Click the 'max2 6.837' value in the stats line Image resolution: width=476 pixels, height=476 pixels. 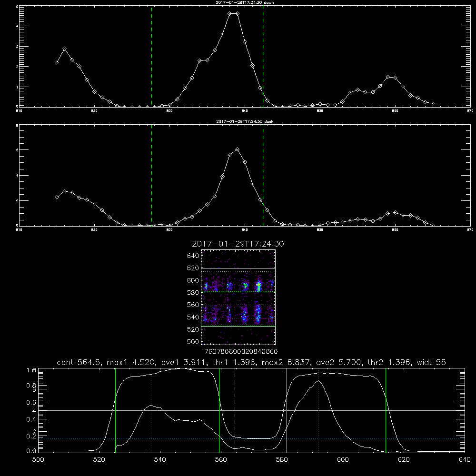point(285,362)
